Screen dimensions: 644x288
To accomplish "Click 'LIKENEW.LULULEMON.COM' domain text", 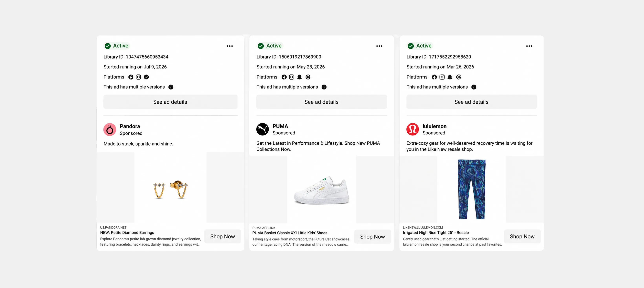I will 423,228.
